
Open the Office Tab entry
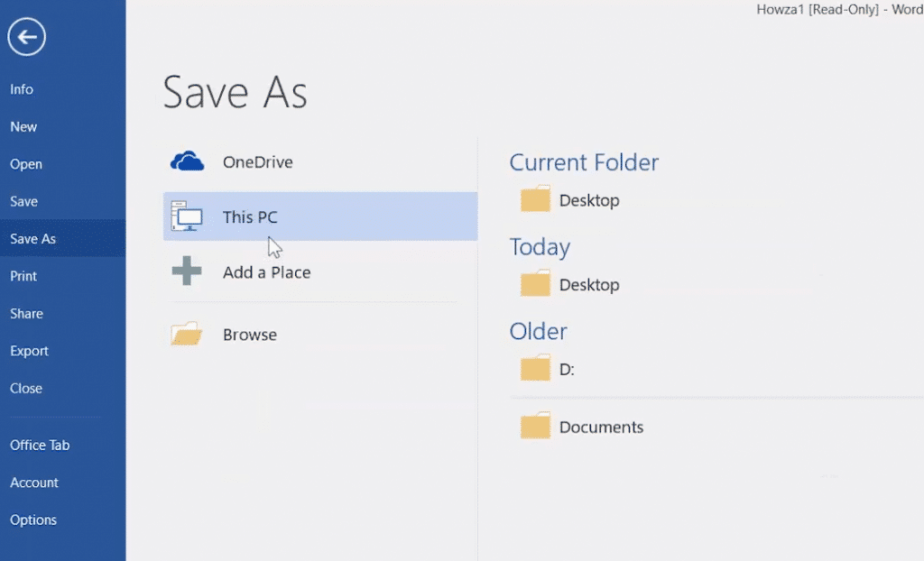(x=40, y=445)
